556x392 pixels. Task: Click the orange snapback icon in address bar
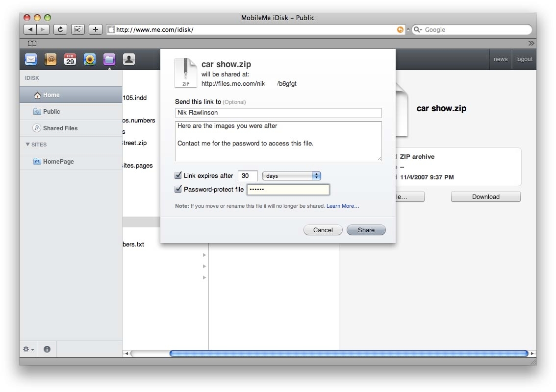pyautogui.click(x=400, y=30)
